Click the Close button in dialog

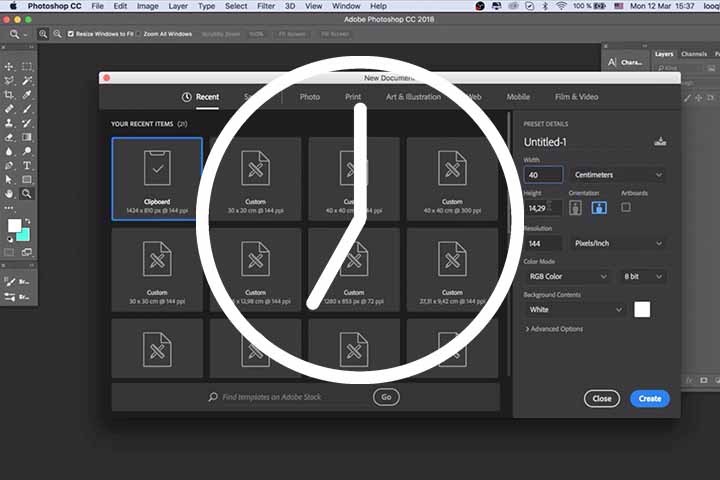coord(602,399)
